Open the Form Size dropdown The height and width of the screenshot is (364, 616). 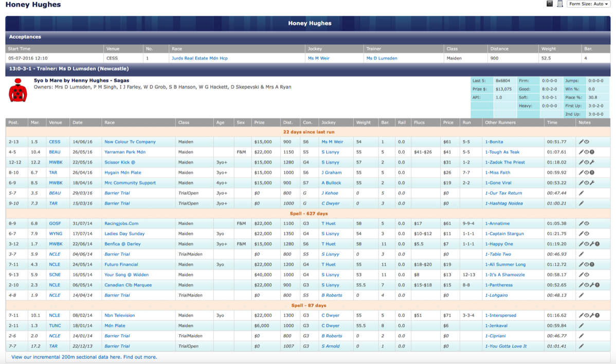588,4
